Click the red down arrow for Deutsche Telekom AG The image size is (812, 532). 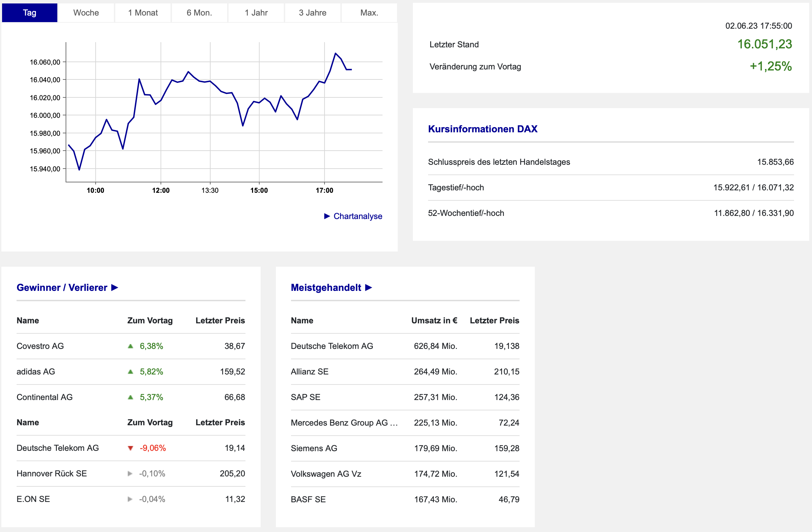[x=130, y=448]
